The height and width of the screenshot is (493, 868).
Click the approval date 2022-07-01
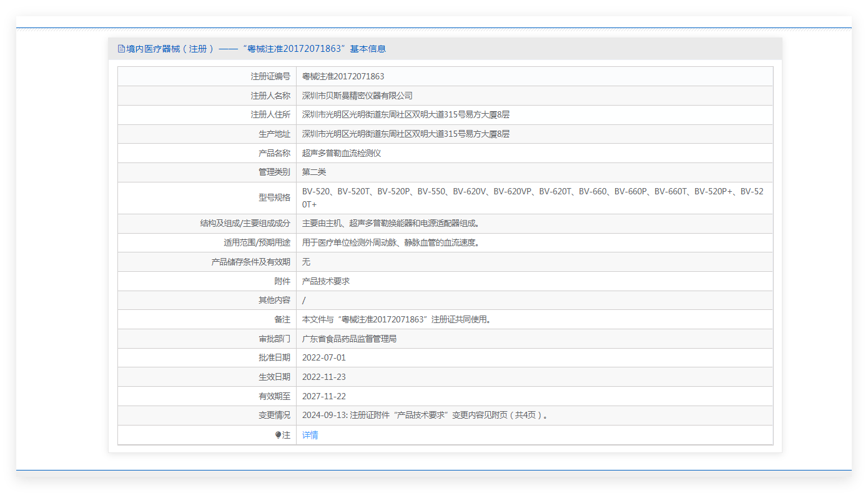point(324,357)
